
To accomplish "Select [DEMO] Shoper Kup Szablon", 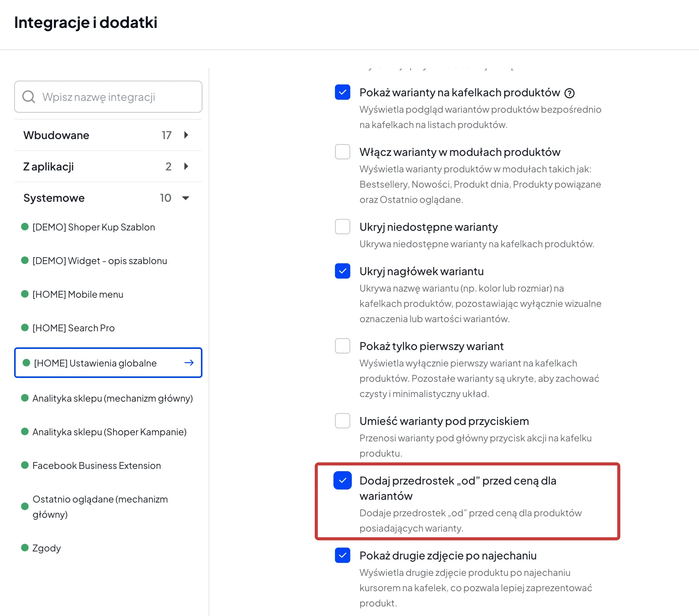I will (x=94, y=227).
